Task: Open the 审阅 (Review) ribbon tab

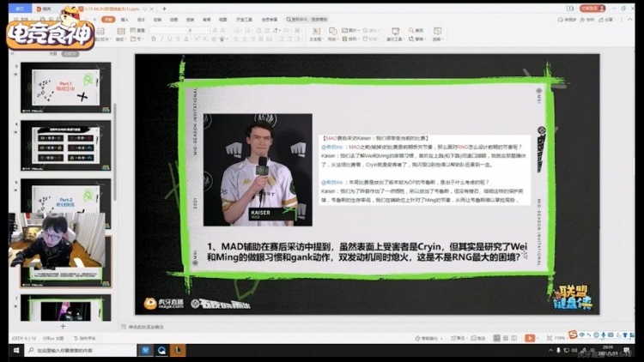Action: 207,19
